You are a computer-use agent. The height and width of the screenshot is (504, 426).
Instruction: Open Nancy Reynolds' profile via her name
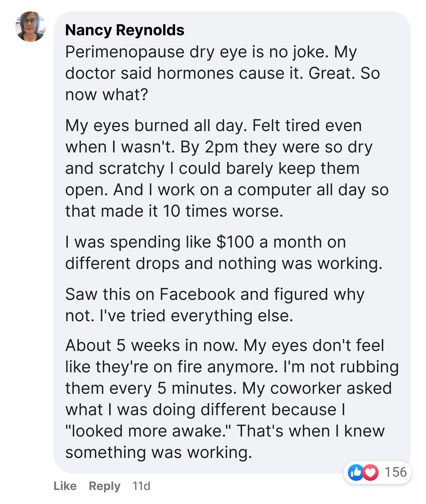[x=125, y=30]
